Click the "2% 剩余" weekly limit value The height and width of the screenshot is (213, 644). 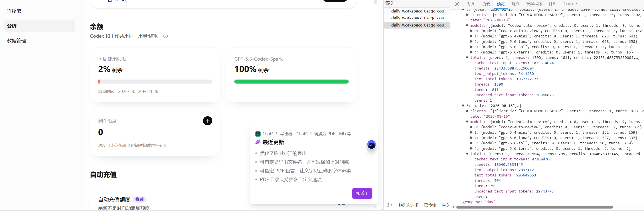click(x=110, y=70)
